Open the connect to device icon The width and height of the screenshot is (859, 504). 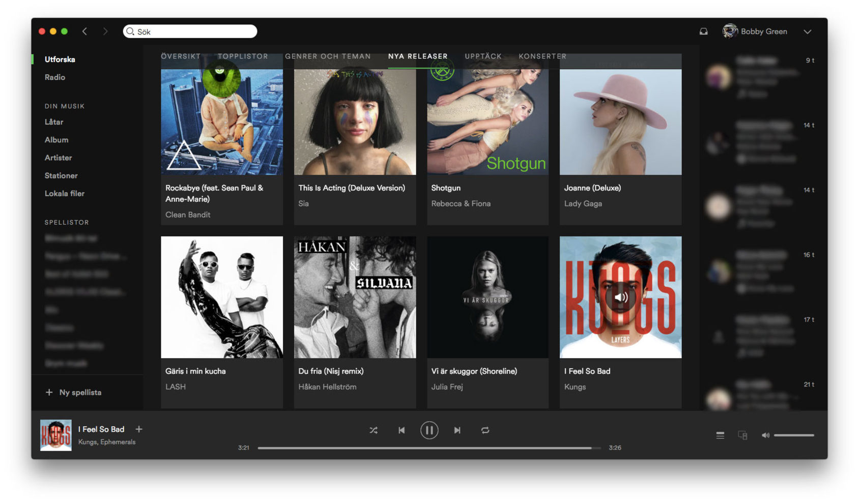[742, 435]
